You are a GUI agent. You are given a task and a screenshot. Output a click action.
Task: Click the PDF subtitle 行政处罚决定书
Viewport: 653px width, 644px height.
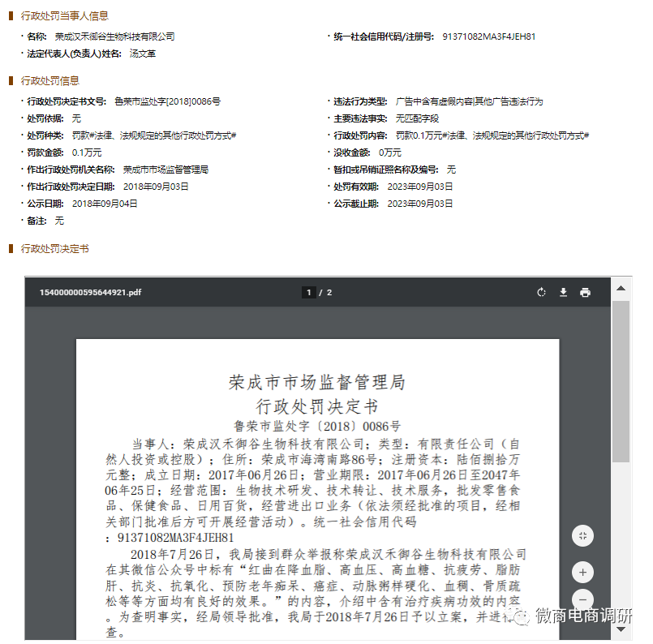click(317, 406)
